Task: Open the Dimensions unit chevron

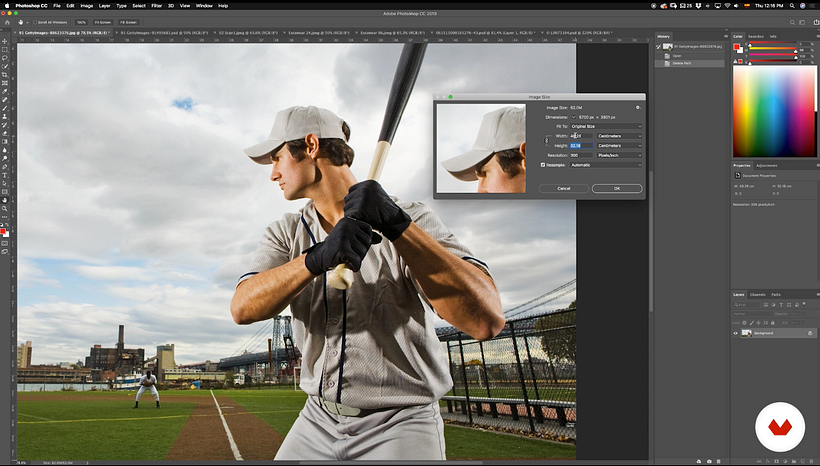Action: coord(573,117)
